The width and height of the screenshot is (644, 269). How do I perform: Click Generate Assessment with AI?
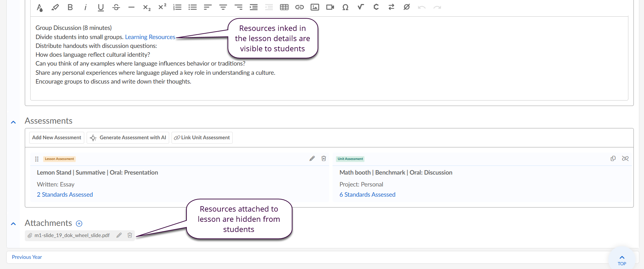tap(128, 138)
